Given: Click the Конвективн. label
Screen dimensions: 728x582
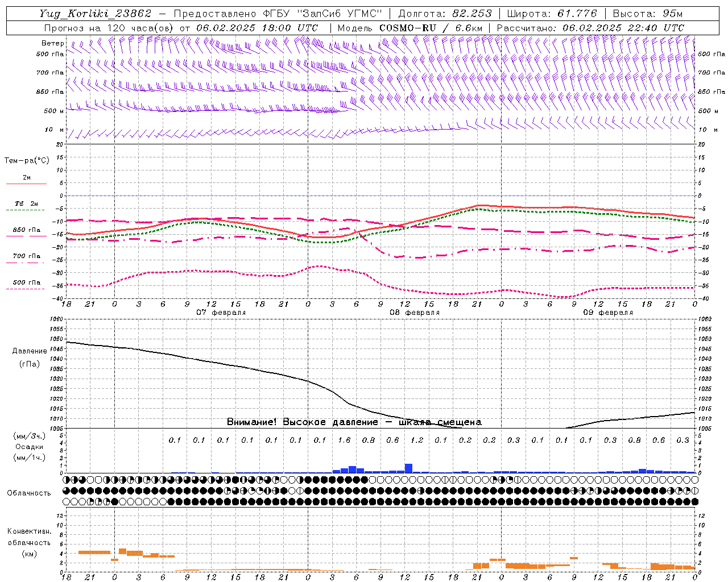Looking at the screenshot, I should [x=29, y=531].
